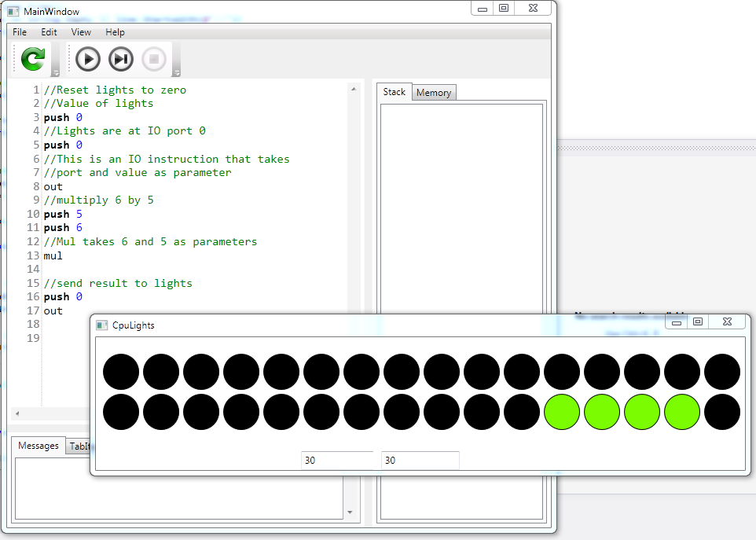Close the MainWindow window
The image size is (756, 540).
(534, 8)
